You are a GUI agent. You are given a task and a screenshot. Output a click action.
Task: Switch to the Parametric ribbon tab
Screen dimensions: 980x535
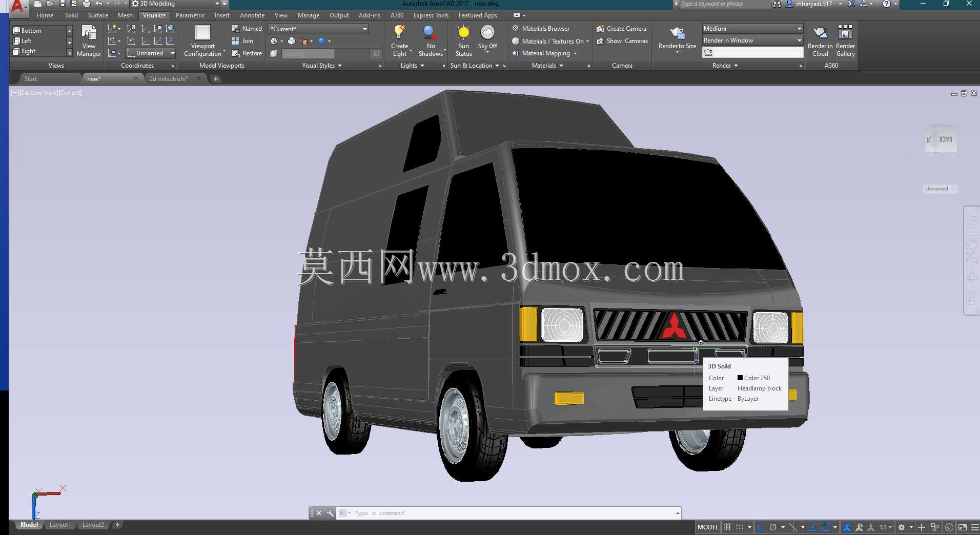[190, 15]
